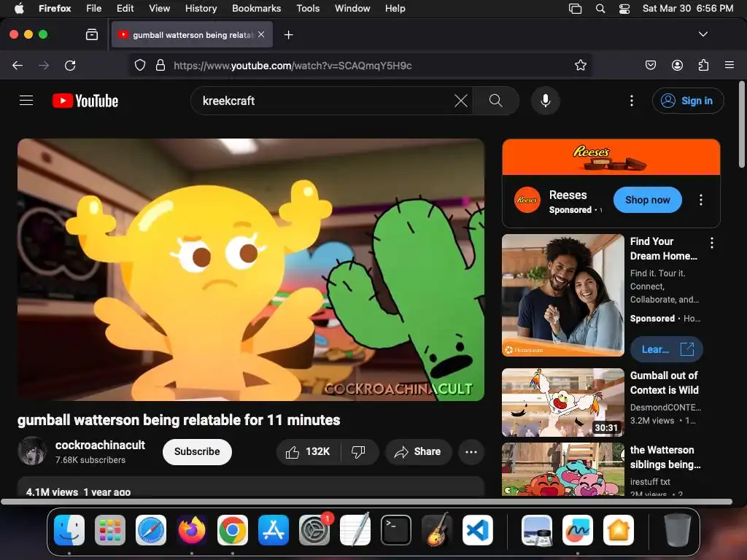Click the video title heading

(179, 420)
